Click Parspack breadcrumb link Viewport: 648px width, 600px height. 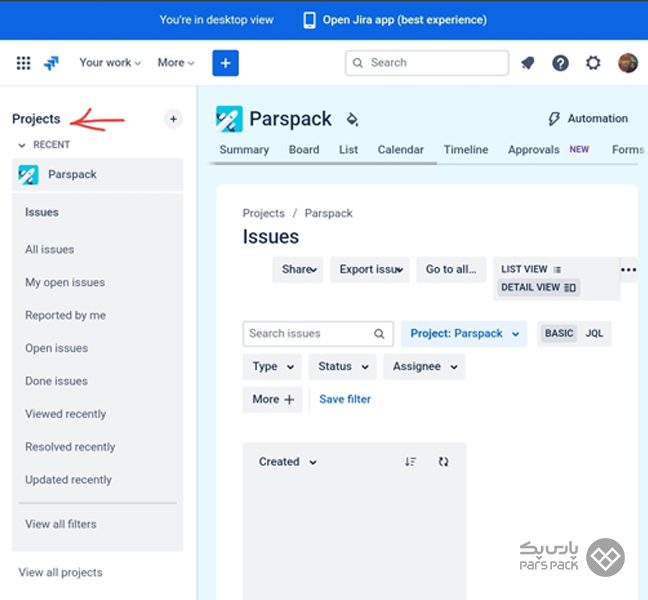329,213
